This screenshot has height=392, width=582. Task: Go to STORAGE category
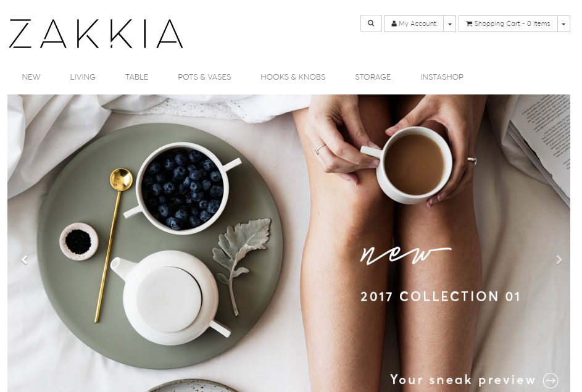click(x=373, y=77)
